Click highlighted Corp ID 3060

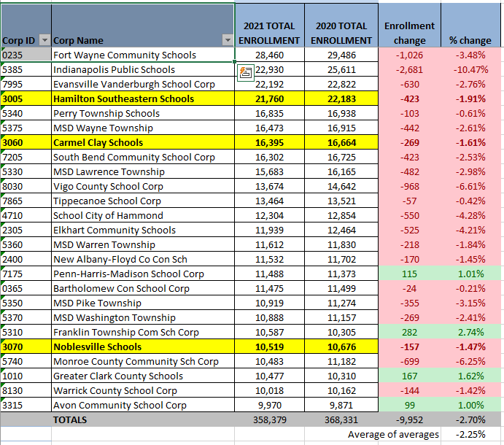26,142
